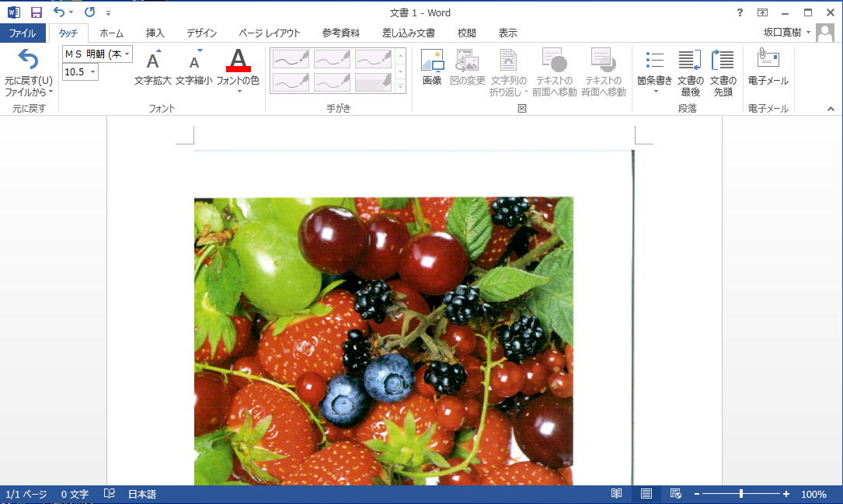Screen dimensions: 843x504
Task: Click the 電子メール icon in ribbon
Action: (x=768, y=60)
